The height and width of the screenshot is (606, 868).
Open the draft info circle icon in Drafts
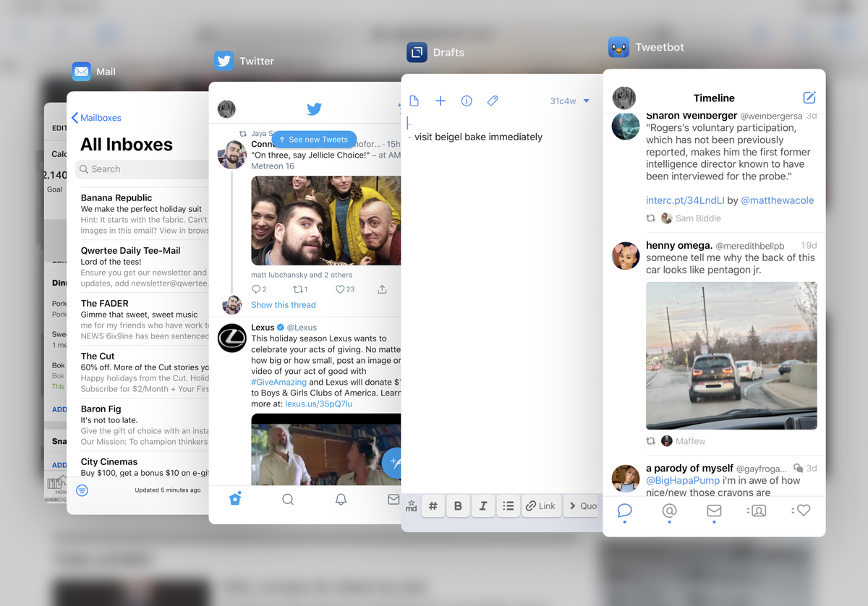(x=467, y=101)
